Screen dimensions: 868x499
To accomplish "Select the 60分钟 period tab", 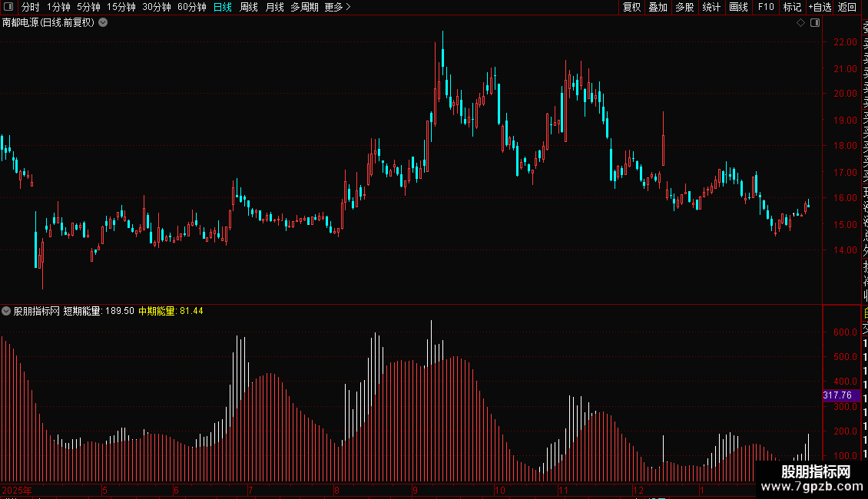I will tap(191, 7).
